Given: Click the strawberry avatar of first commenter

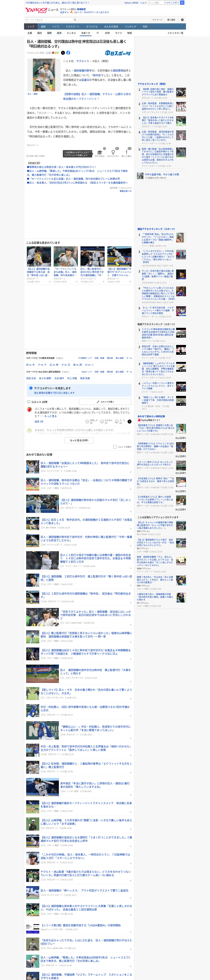Looking at the screenshot, I should pyautogui.click(x=29, y=409).
